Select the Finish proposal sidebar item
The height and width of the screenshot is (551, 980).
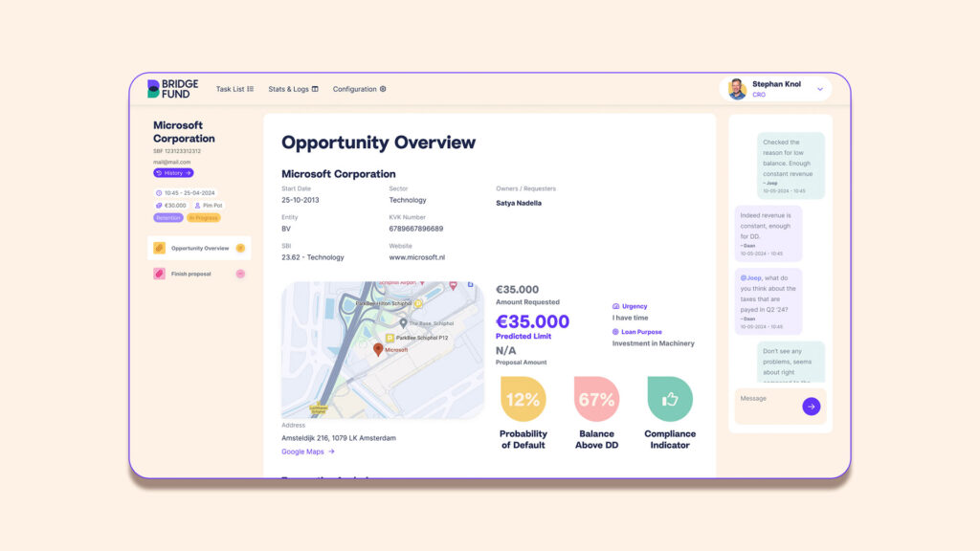click(x=199, y=274)
